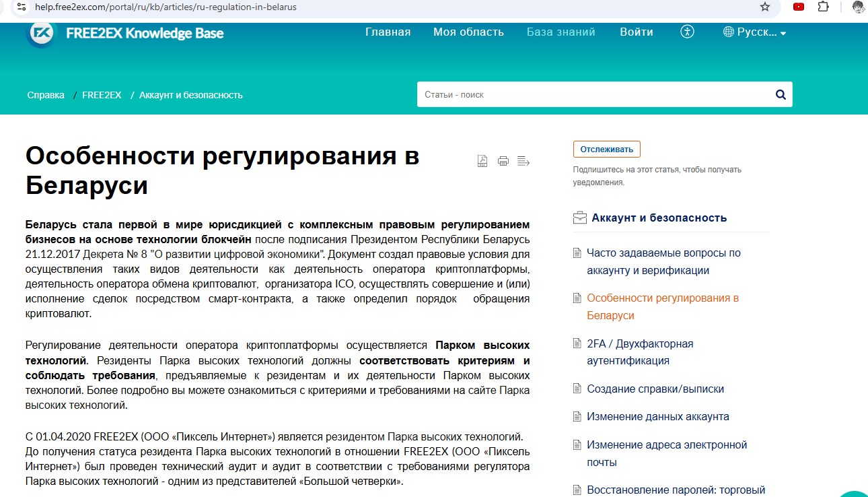Click the search magnifier icon
Image resolution: width=868 pixels, height=497 pixels.
[781, 95]
